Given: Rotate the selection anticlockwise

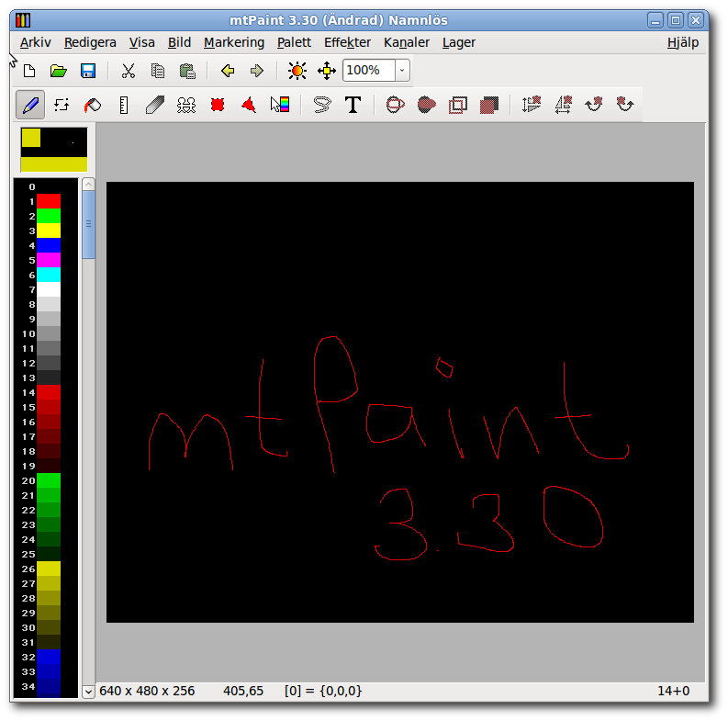Looking at the screenshot, I should point(625,105).
